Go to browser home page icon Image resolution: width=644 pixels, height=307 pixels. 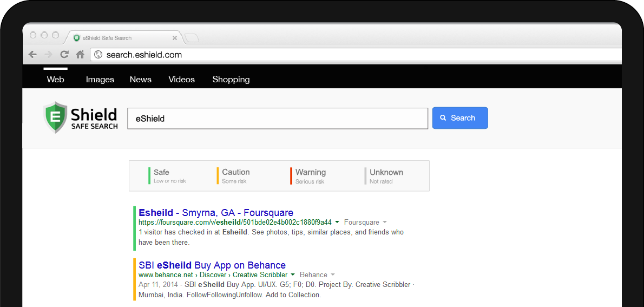[80, 55]
